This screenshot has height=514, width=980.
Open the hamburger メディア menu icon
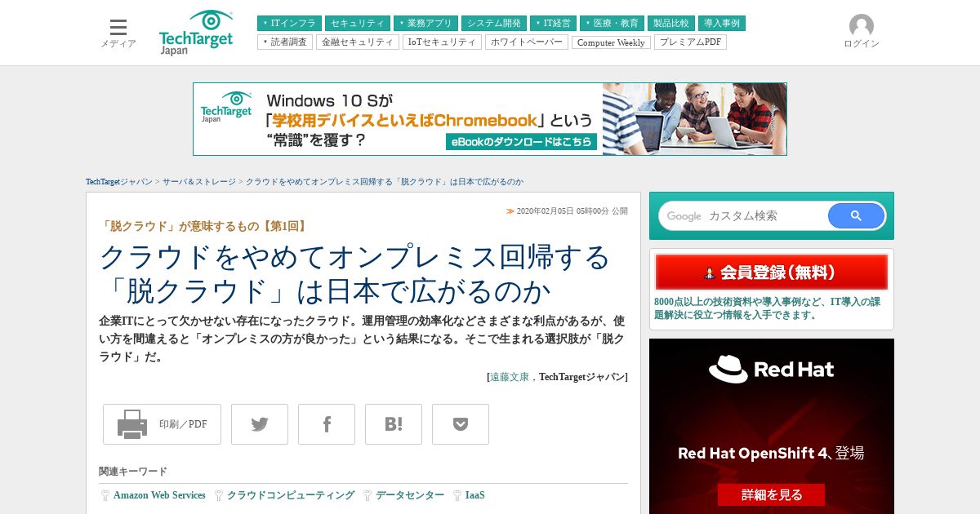pyautogui.click(x=118, y=27)
